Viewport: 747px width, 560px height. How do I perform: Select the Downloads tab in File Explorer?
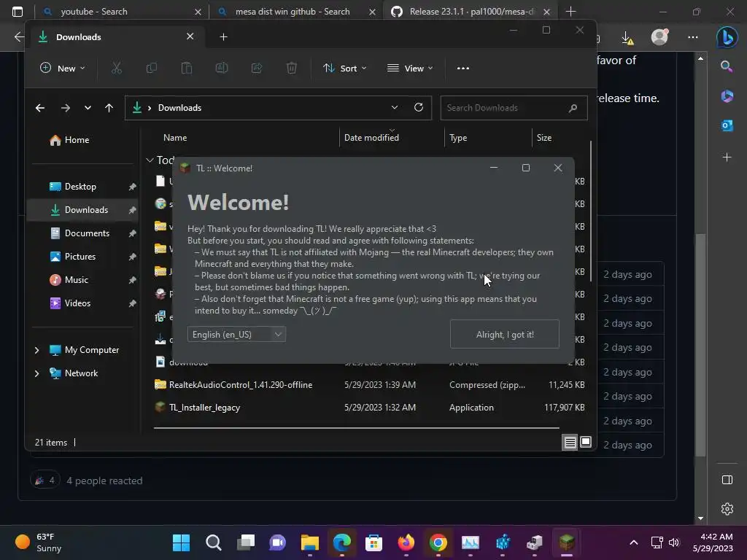[117, 36]
